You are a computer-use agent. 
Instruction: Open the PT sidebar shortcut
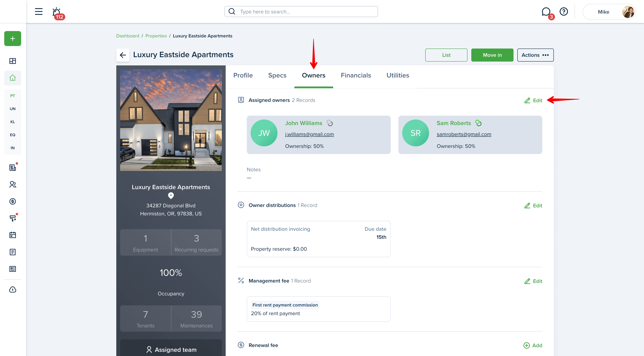(12, 96)
